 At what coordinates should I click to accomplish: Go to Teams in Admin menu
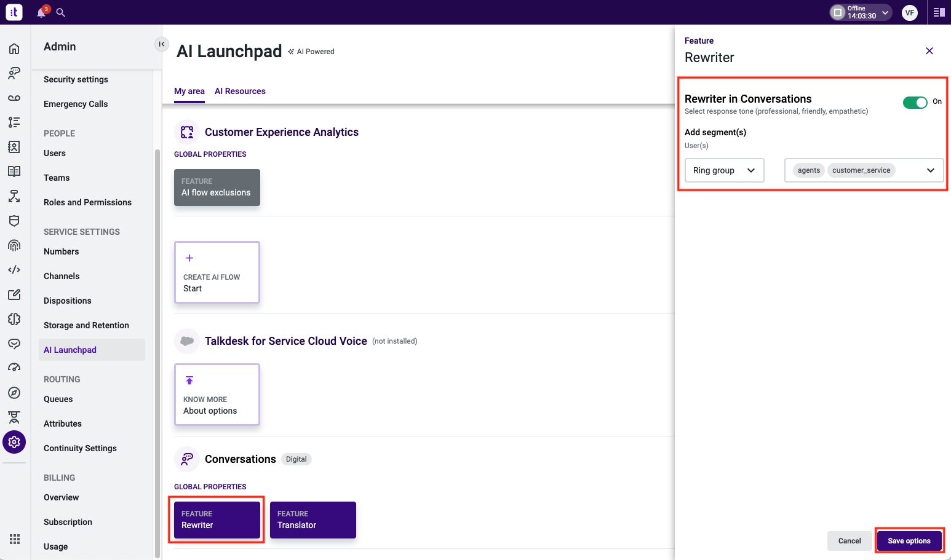[x=57, y=178]
